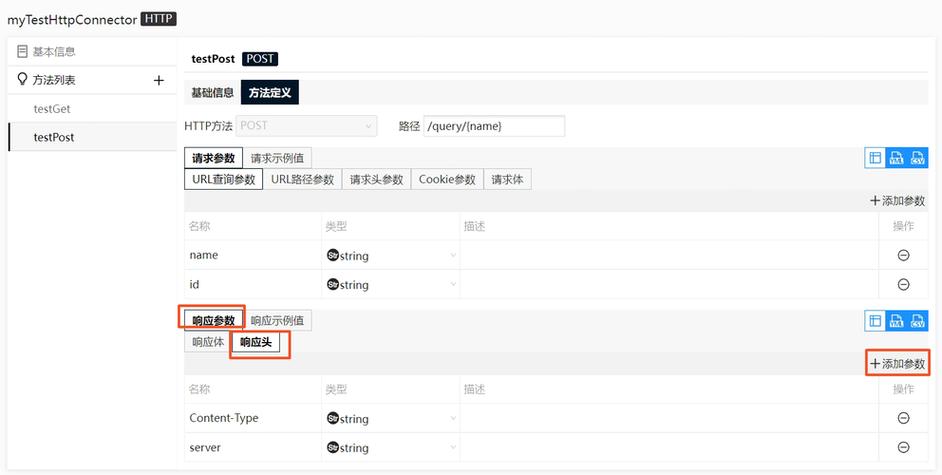Select the URL查询参数 tab

[223, 179]
